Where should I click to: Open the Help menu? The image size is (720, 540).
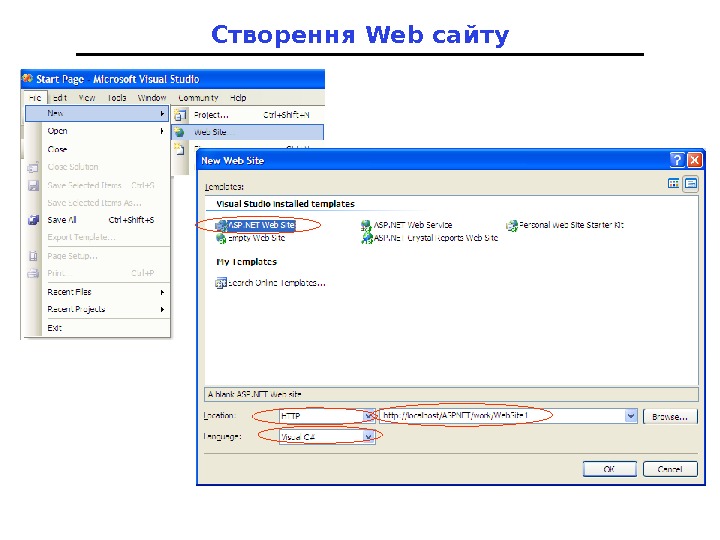coord(238,98)
